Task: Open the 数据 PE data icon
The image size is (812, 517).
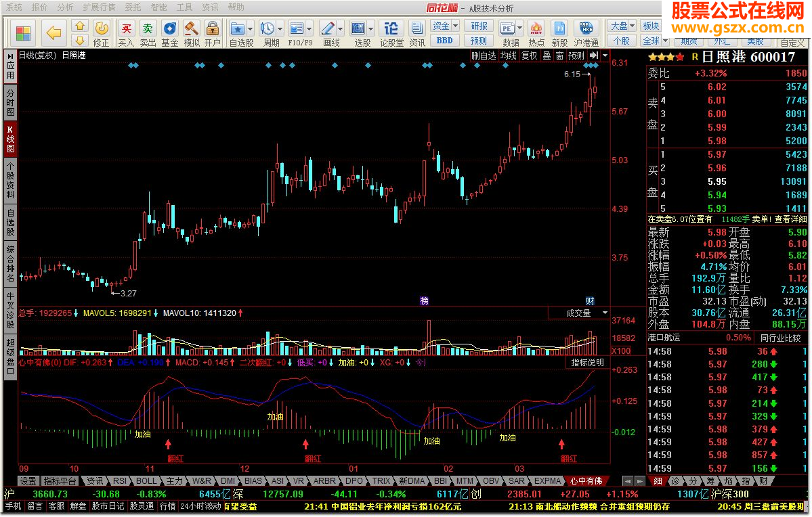Action: pos(507,28)
